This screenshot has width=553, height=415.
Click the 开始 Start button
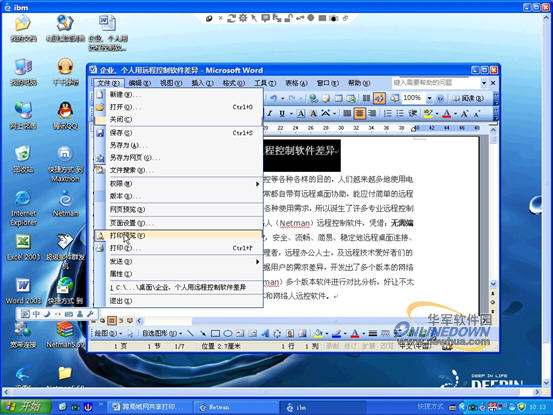pyautogui.click(x=25, y=407)
